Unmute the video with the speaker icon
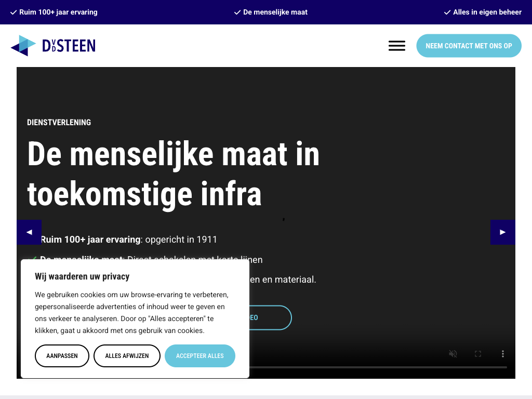Image resolution: width=532 pixels, height=399 pixels. coord(453,354)
